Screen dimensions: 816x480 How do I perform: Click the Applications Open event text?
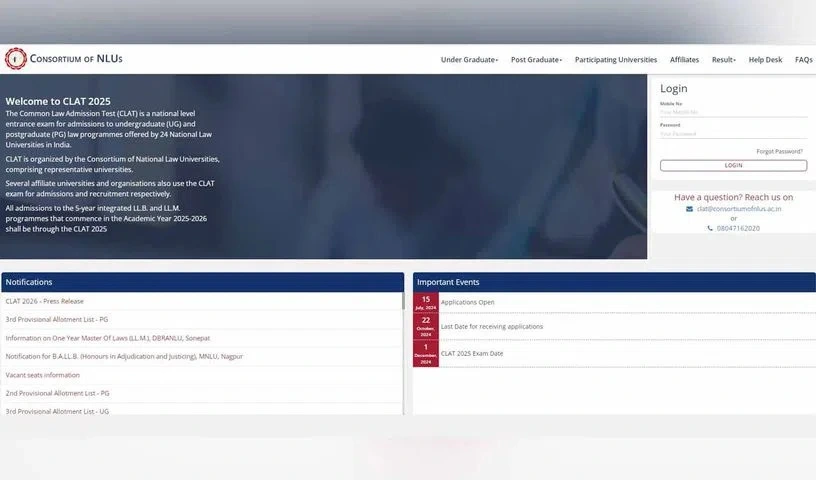click(x=467, y=302)
